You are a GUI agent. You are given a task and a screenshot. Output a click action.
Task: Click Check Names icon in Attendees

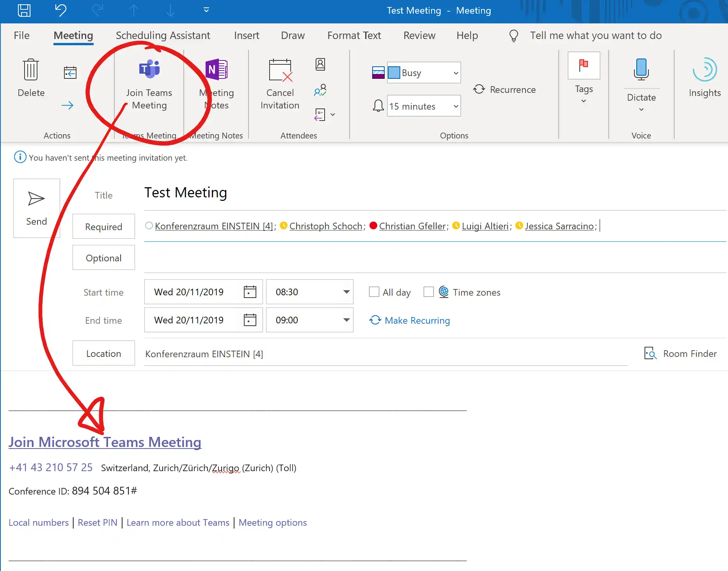(320, 90)
